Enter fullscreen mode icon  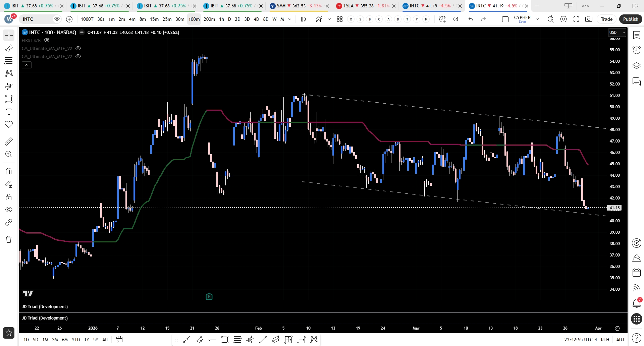(576, 19)
